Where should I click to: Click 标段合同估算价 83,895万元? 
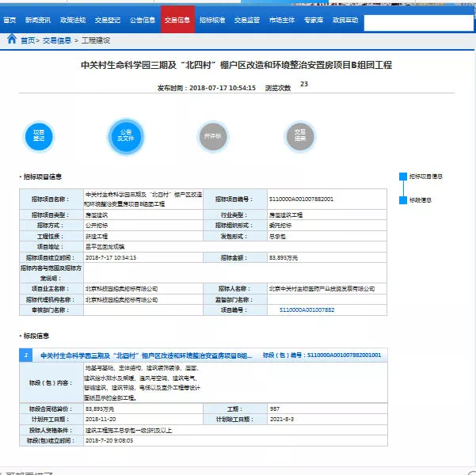tap(100, 408)
